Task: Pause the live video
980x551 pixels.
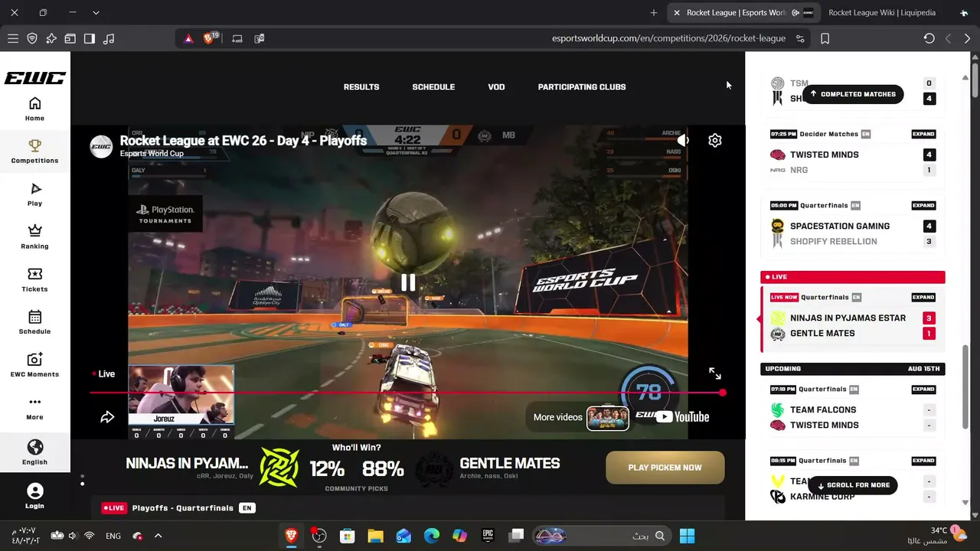Action: tap(408, 282)
